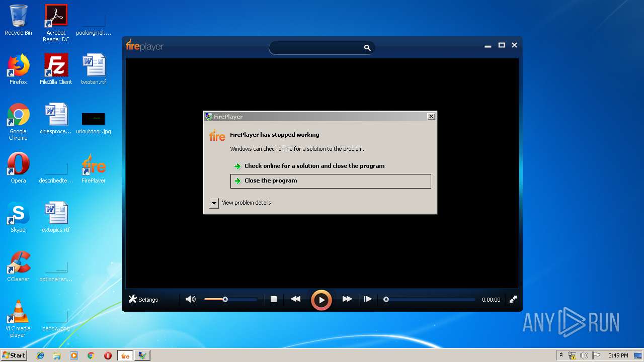Toggle fullscreen with the expand icon
This screenshot has width=644, height=362.
coord(513,299)
